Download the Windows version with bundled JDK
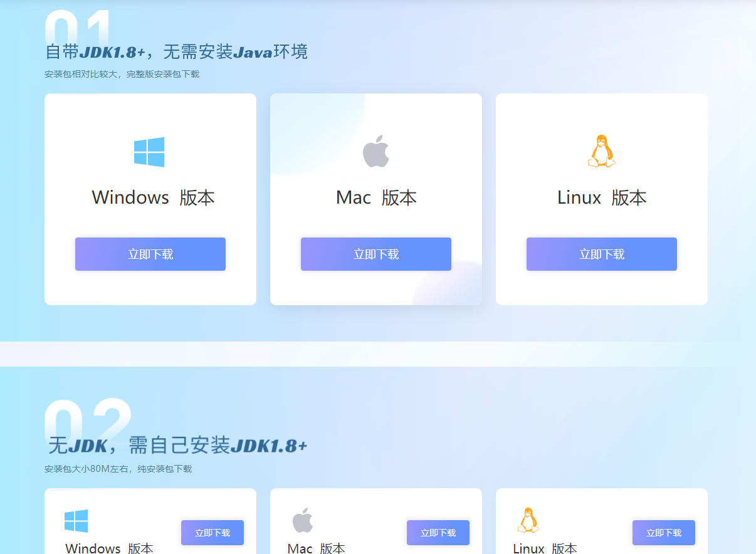The image size is (756, 554). [x=150, y=254]
